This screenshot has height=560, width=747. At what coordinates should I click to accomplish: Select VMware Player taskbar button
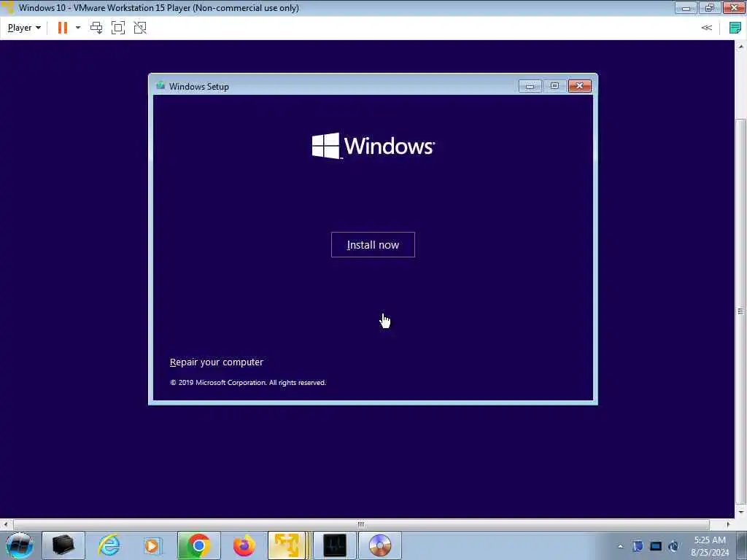click(x=287, y=545)
